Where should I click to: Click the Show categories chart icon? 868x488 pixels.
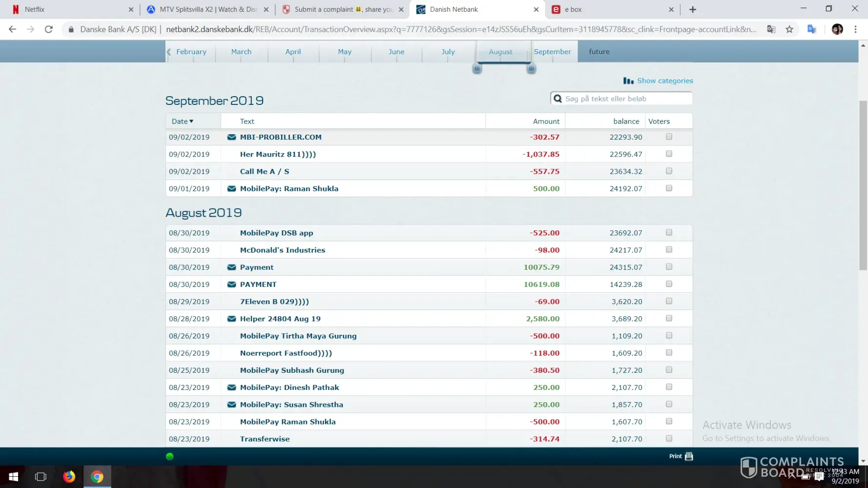[628, 81]
